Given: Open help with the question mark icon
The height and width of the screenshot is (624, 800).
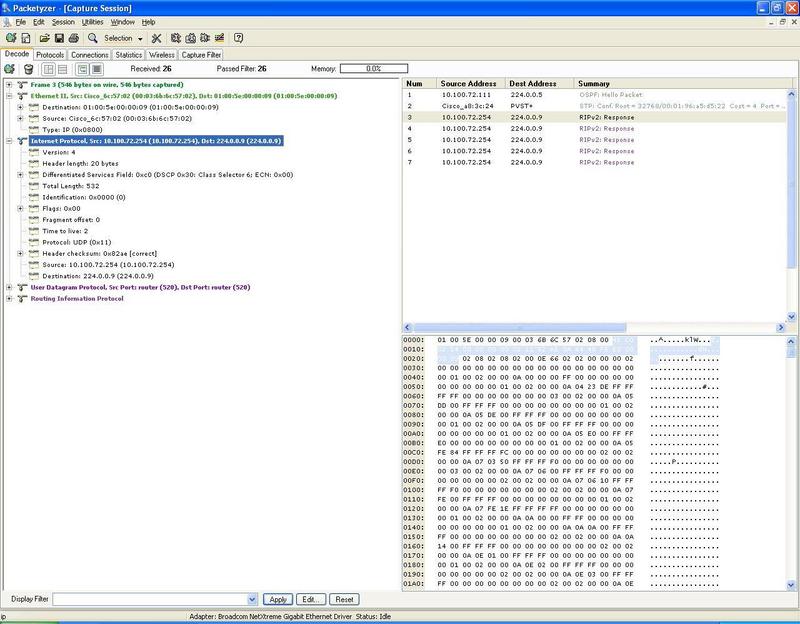Looking at the screenshot, I should 238,38.
